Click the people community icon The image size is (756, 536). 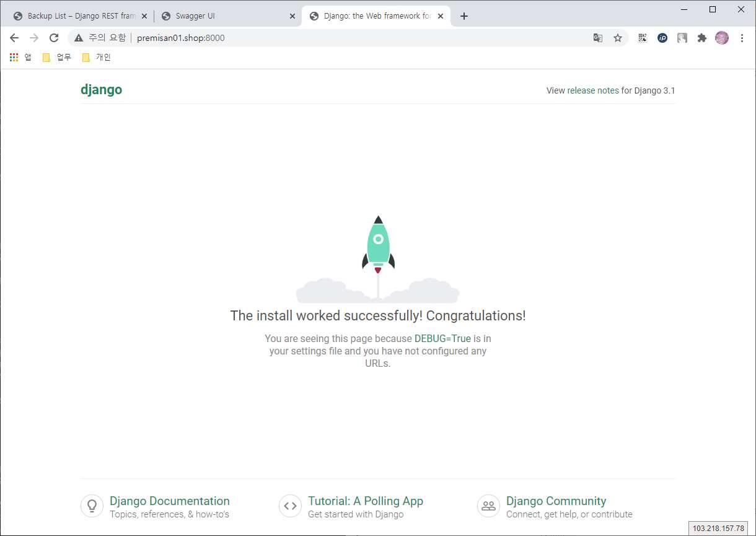[488, 506]
